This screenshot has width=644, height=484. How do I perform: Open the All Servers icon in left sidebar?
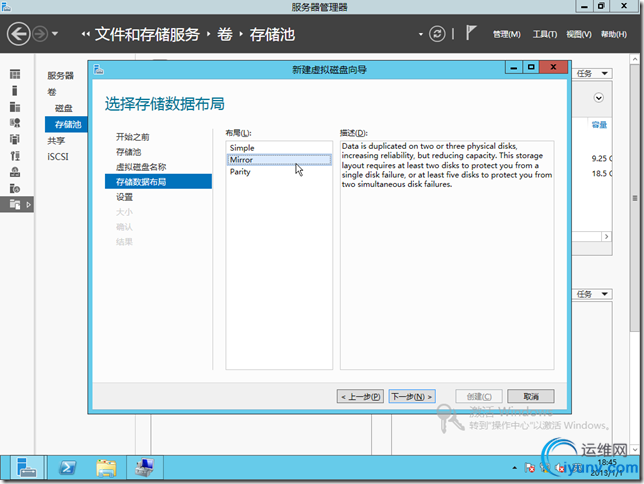click(15, 107)
